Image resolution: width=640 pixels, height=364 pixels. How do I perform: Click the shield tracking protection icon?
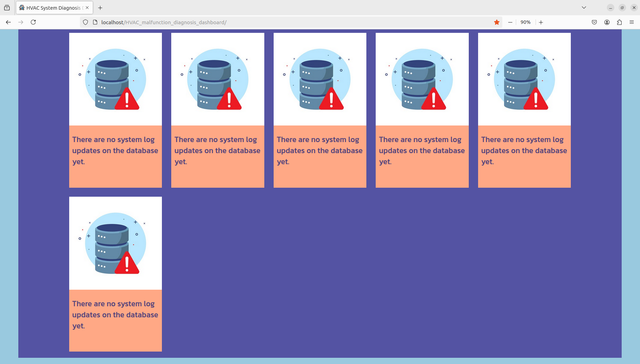tap(85, 22)
